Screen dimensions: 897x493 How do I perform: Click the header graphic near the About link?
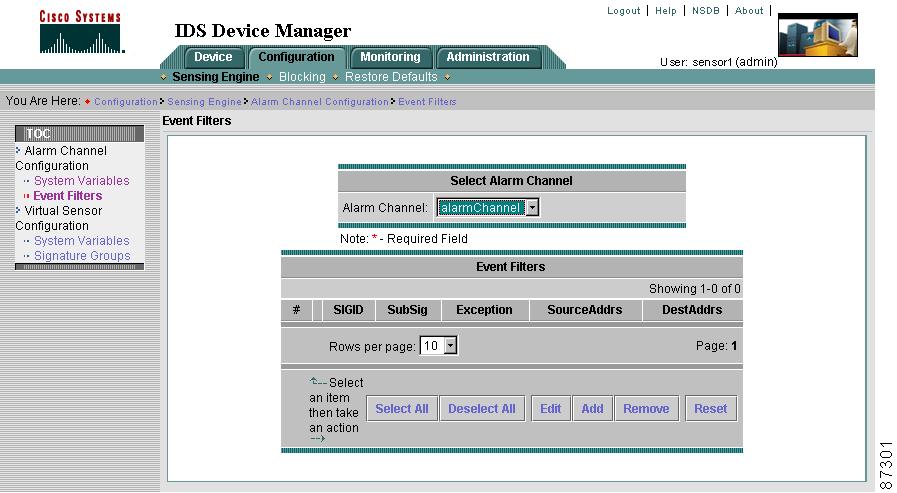817,35
